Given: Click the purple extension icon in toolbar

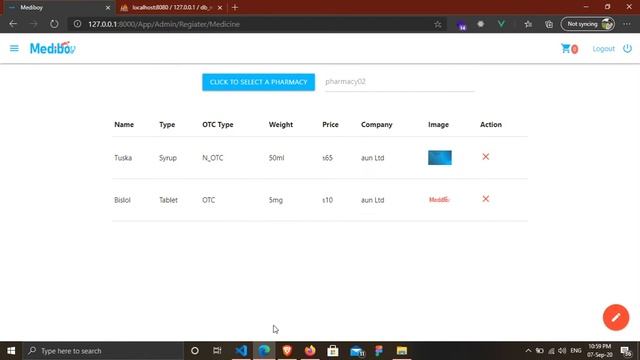Looking at the screenshot, I should pos(461,25).
